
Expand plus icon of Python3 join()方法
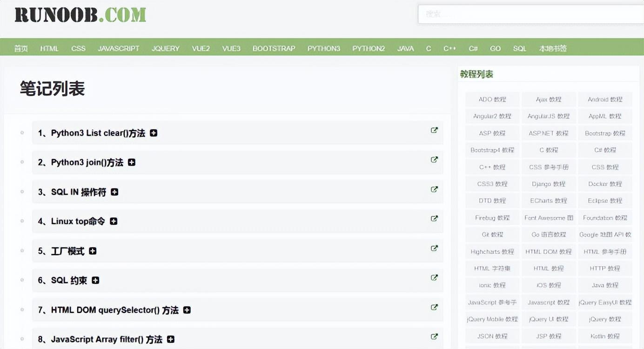point(132,162)
